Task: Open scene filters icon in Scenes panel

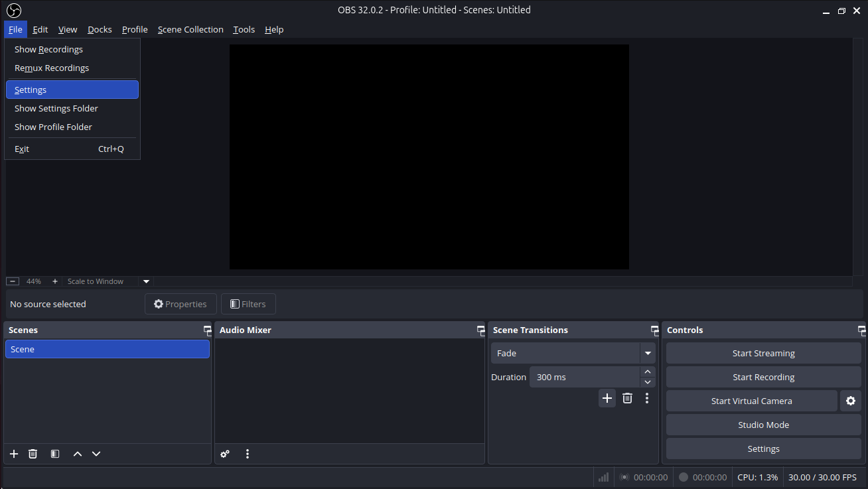Action: point(55,454)
